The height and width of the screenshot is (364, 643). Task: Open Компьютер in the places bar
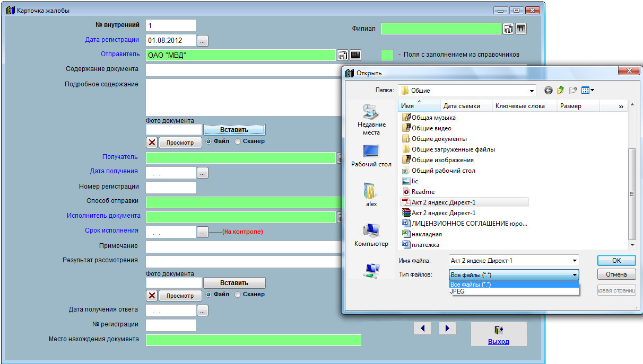point(371,235)
